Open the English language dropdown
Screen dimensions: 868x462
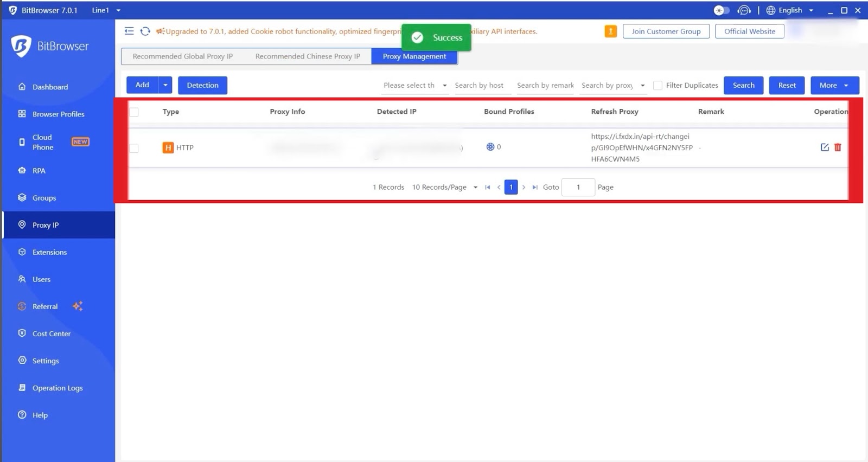(x=796, y=10)
